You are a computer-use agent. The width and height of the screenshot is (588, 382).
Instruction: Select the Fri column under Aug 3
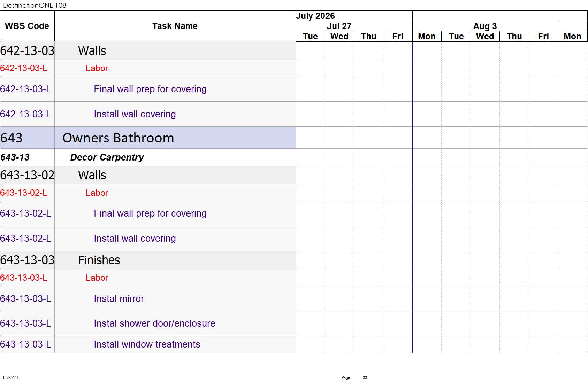tap(543, 37)
